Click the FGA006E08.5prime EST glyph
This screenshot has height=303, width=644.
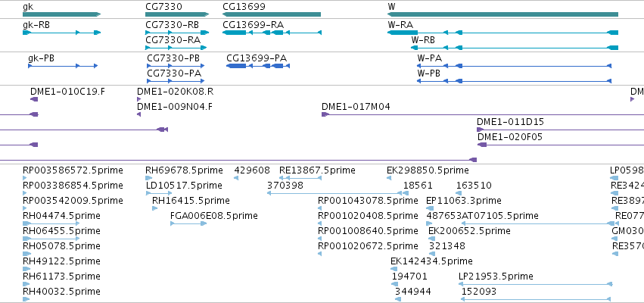188,223
